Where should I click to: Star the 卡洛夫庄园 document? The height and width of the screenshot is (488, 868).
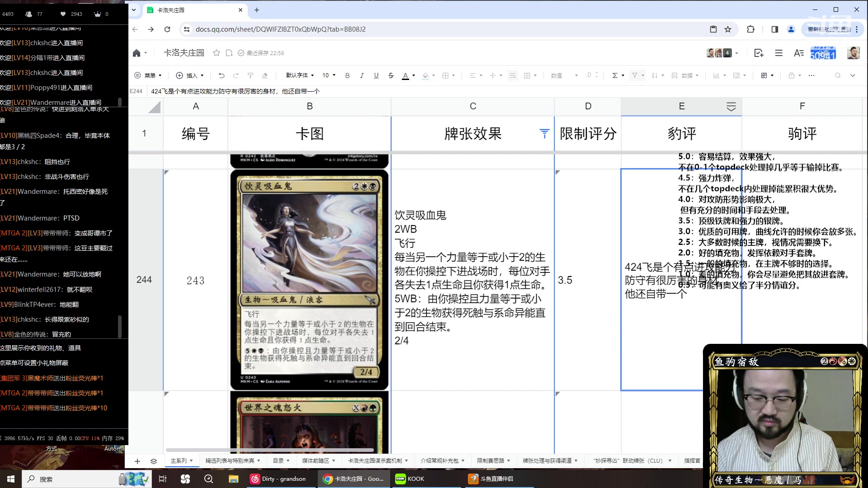click(x=217, y=53)
